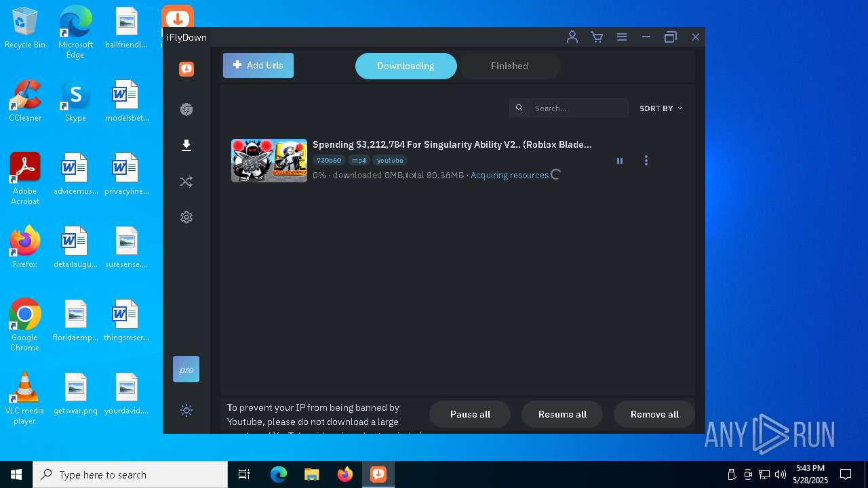Open Adobe Acrobat desktop shortcut

pos(25,179)
